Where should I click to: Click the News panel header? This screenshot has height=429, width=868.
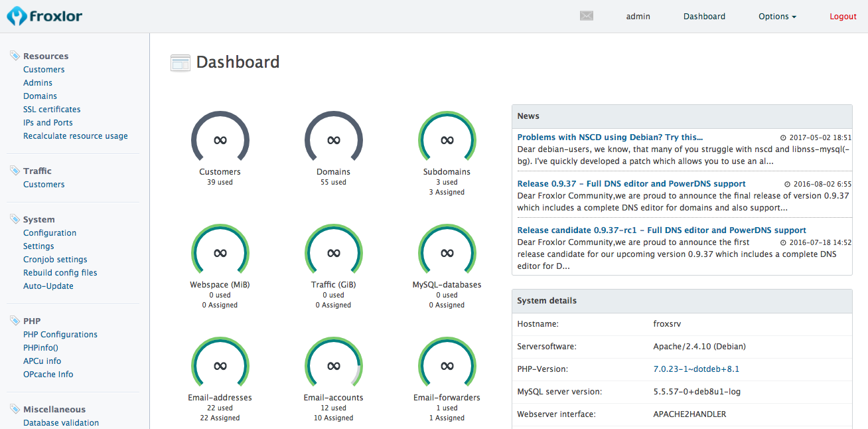coord(682,116)
